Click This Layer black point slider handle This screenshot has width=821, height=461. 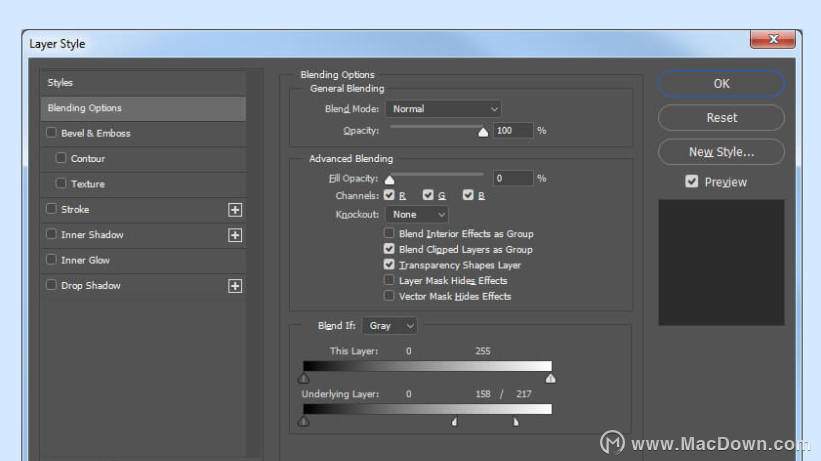click(x=304, y=378)
